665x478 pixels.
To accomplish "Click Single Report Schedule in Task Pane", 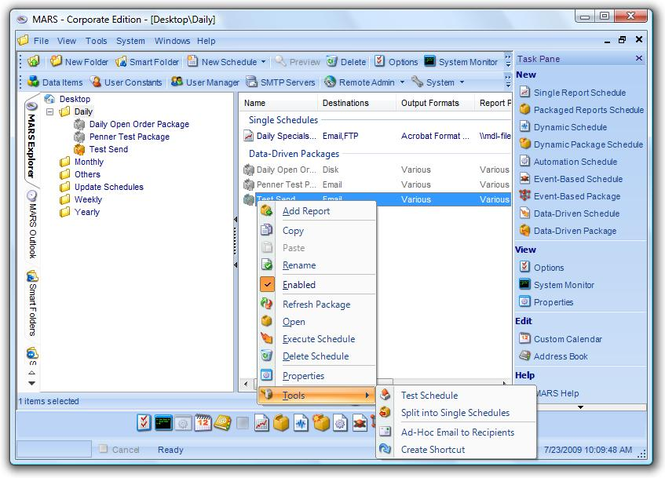I will tap(573, 92).
